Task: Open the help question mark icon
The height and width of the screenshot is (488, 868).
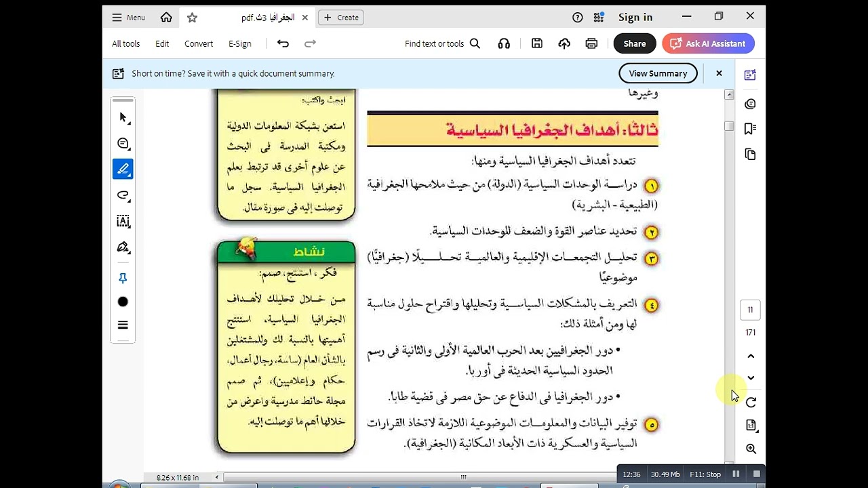Action: click(577, 18)
